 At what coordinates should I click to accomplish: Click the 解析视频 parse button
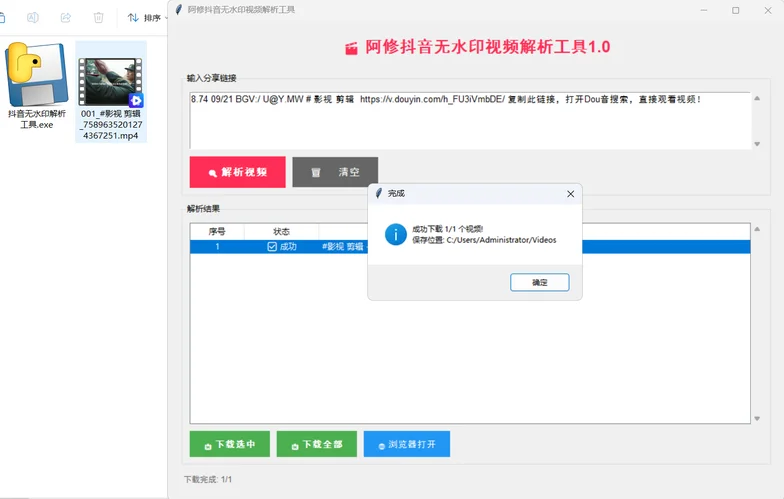[238, 172]
